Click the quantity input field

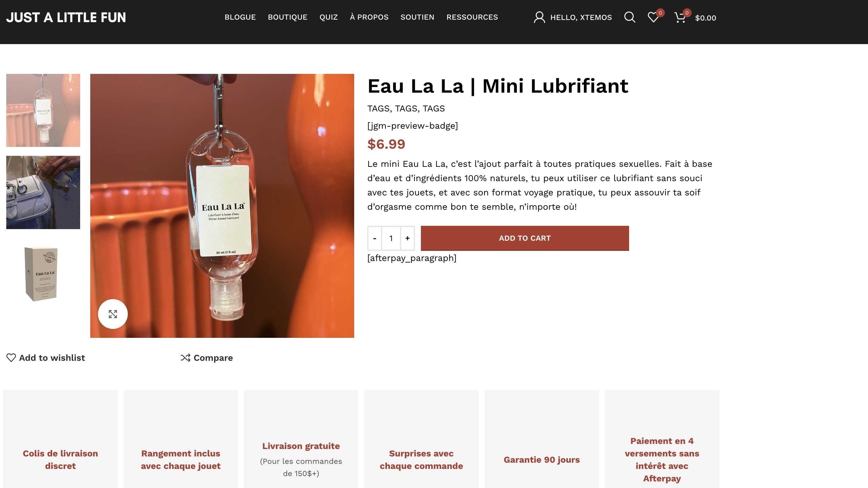pyautogui.click(x=391, y=238)
